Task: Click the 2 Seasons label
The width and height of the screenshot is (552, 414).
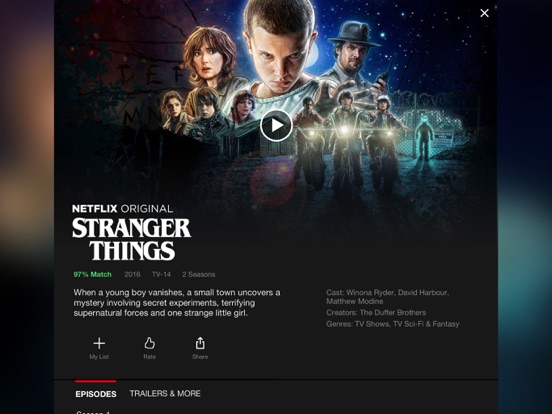Action: [x=199, y=275]
